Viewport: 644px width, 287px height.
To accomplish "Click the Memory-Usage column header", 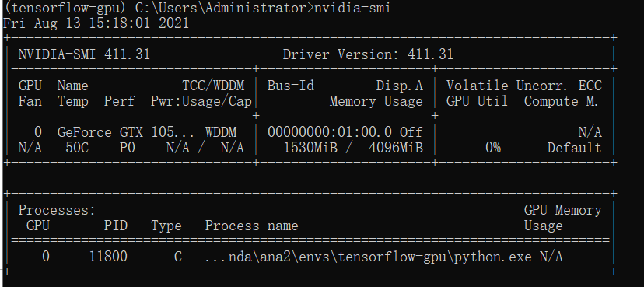I will [376, 101].
